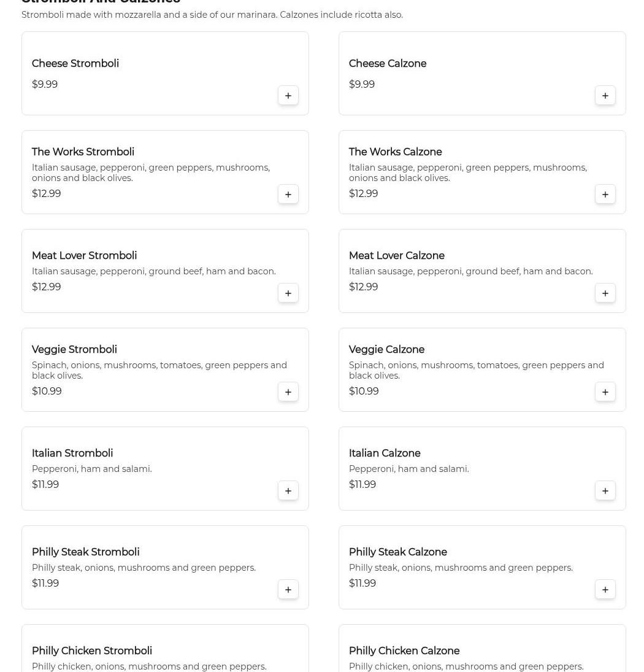Click Italian Stromboli $11.99 price
This screenshot has width=644, height=672.
pyautogui.click(x=45, y=485)
